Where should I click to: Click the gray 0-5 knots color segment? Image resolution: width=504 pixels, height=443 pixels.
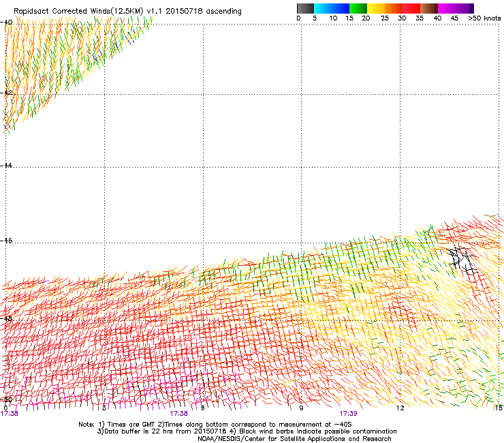(305, 8)
